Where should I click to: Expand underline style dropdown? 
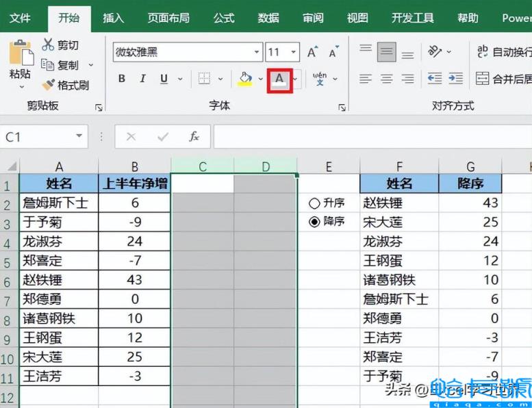pyautogui.click(x=181, y=79)
